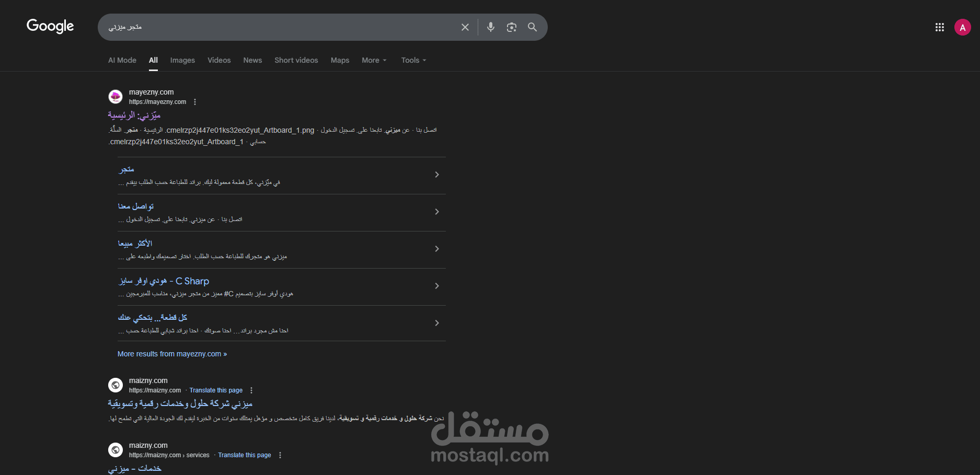Click globe favicon of maizny.com services result
Viewport: 980px width, 475px height.
coord(116,450)
